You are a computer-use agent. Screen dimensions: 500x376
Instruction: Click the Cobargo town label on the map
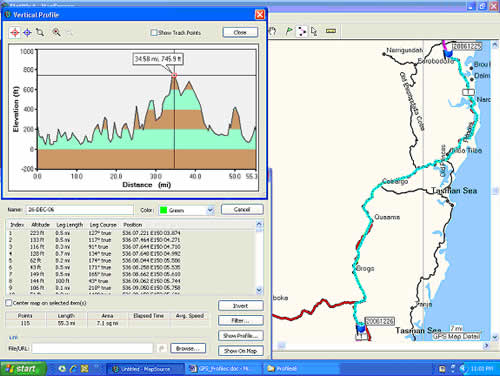coord(395,181)
